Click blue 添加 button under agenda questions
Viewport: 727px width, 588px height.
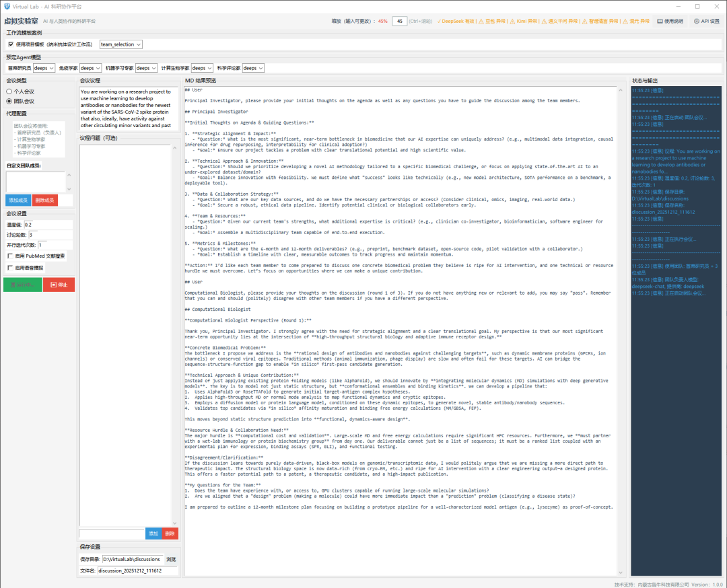[153, 534]
